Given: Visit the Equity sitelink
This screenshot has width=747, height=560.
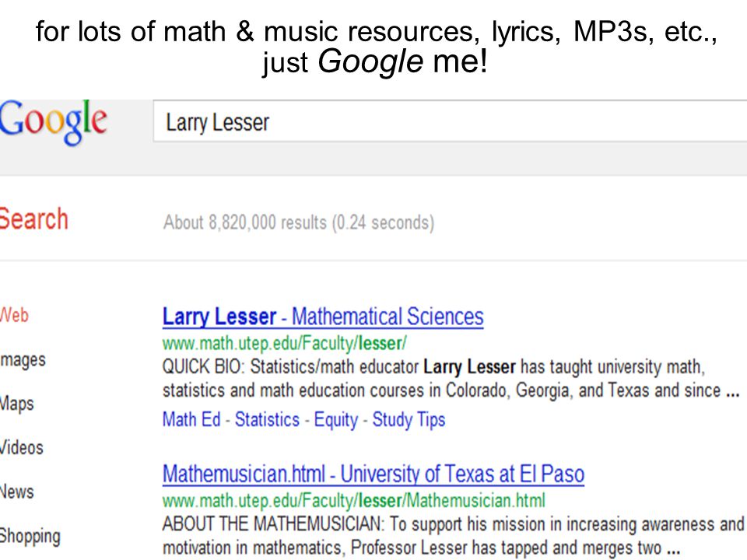Looking at the screenshot, I should point(336,420).
